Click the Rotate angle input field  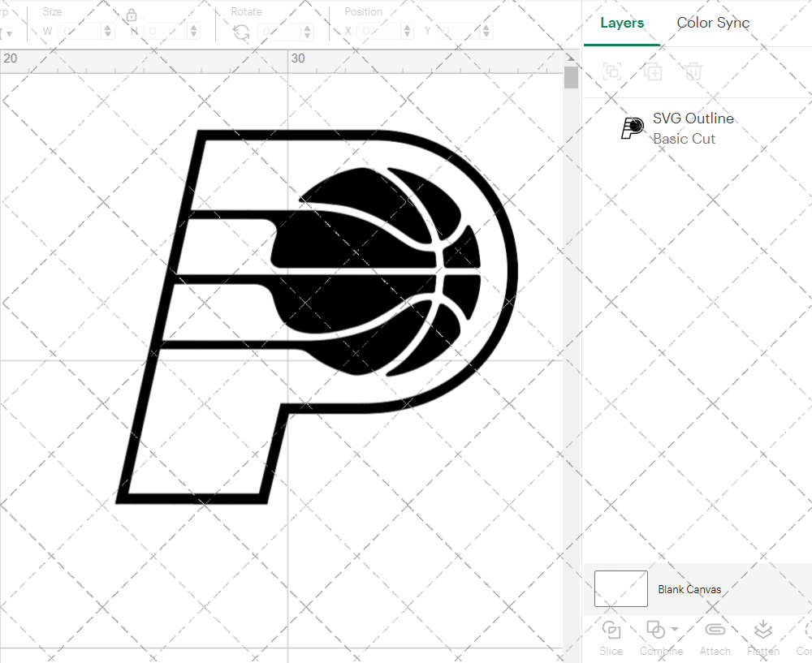point(282,30)
